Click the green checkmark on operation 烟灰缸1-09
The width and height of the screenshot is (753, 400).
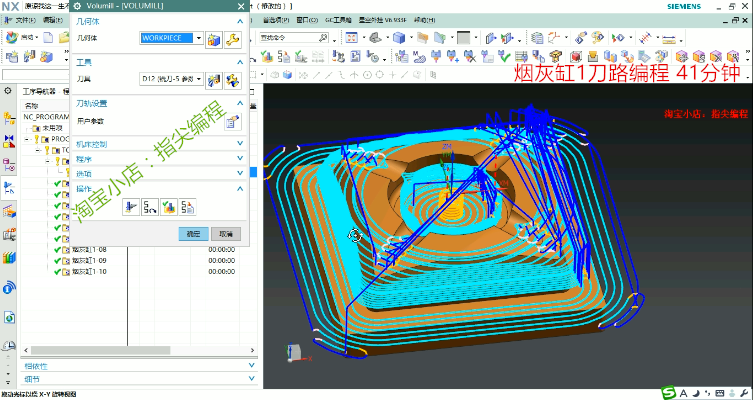coord(59,260)
